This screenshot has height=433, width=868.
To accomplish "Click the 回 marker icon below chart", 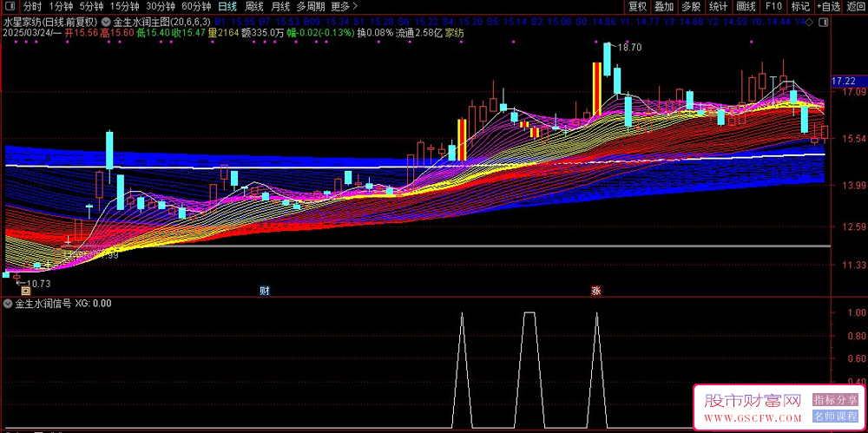I will pos(25,290).
